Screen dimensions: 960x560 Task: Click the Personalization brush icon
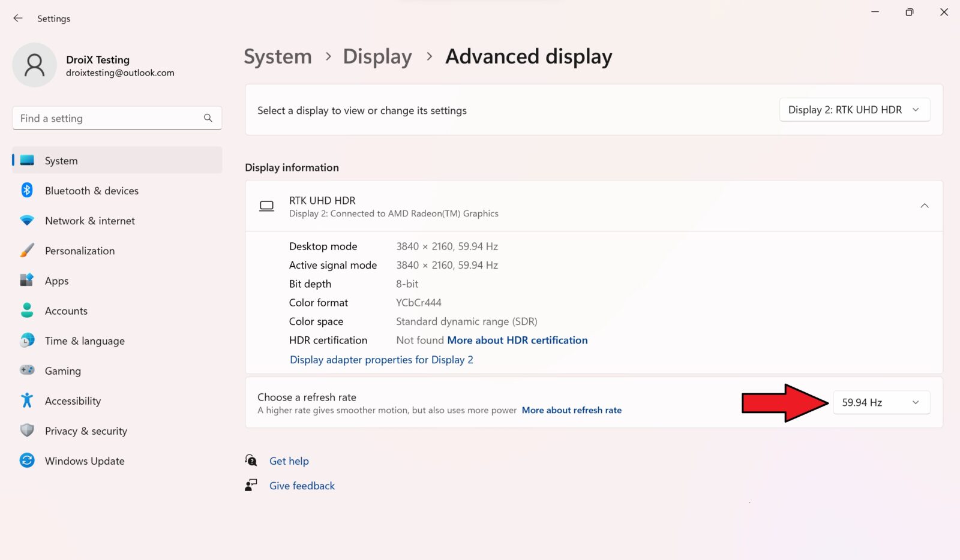click(x=27, y=250)
